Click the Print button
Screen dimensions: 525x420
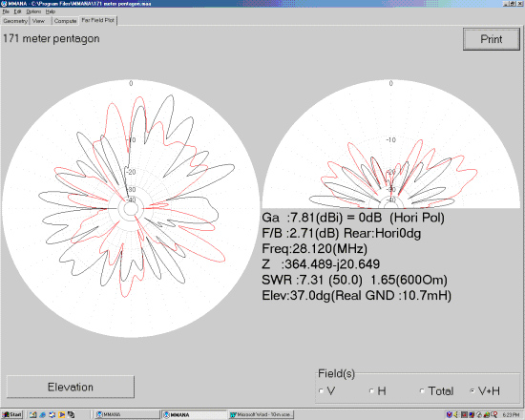pyautogui.click(x=492, y=39)
